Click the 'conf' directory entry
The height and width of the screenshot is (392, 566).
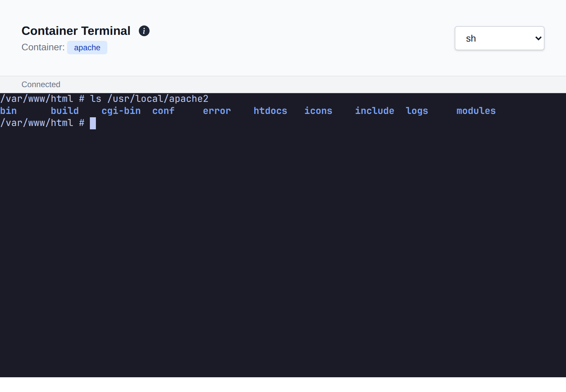click(163, 111)
